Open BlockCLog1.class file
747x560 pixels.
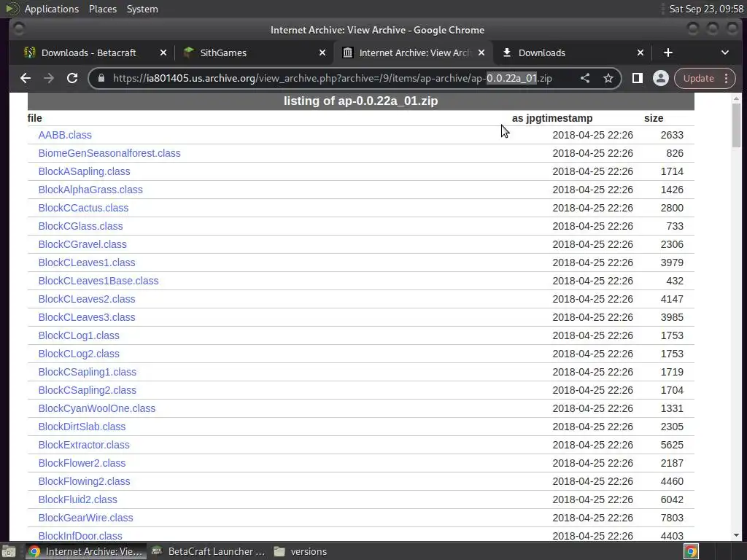coord(79,335)
